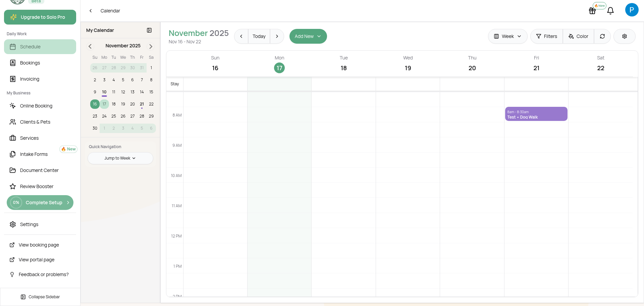Screen dimensions: 644x306
Task: Open the Color options button
Action: [578, 36]
